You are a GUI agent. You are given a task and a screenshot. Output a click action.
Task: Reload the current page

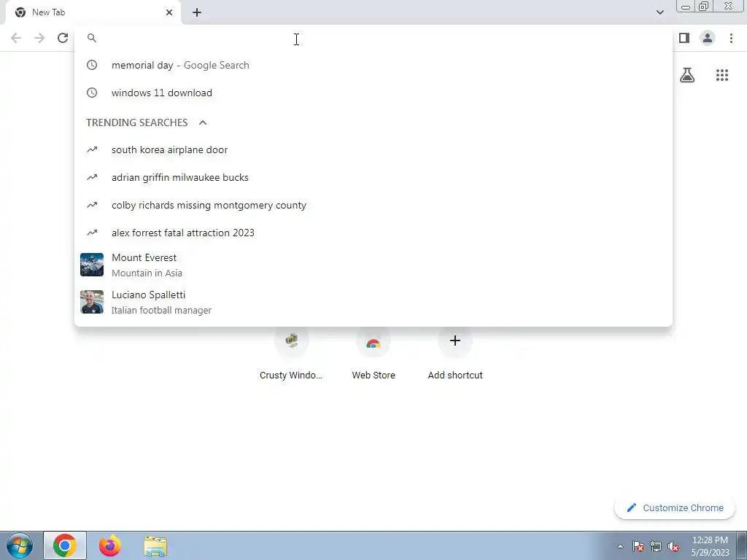click(x=63, y=38)
